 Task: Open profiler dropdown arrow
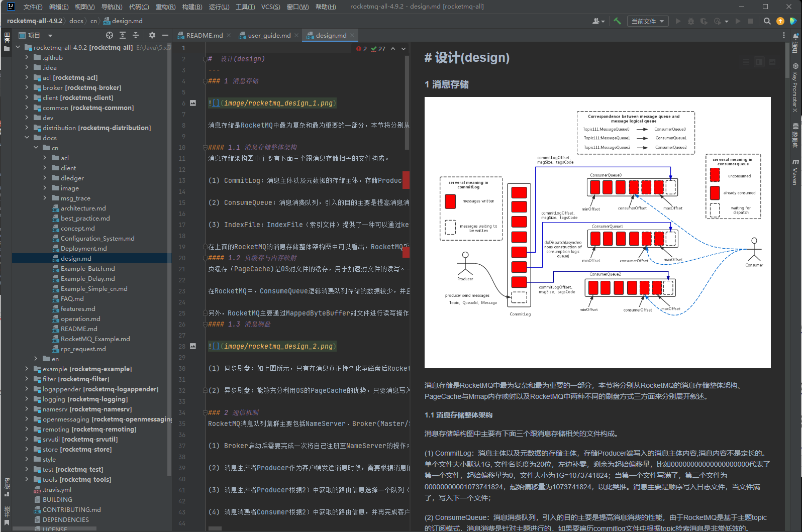coord(727,22)
